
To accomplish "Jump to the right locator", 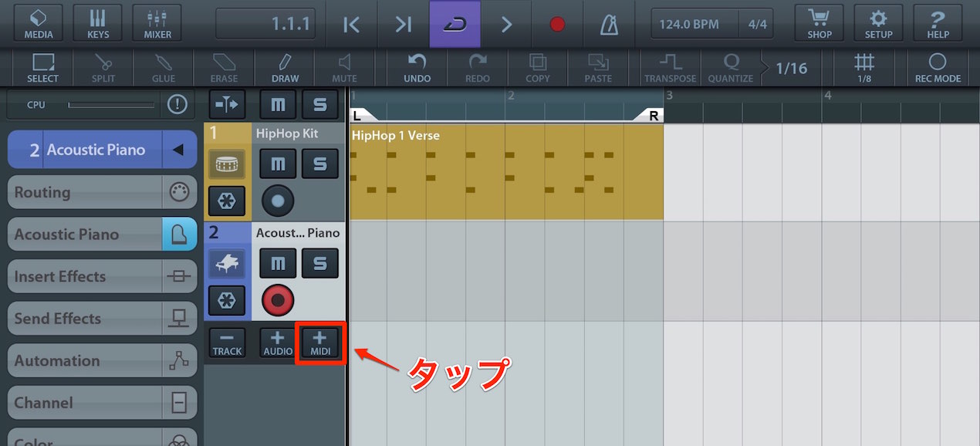I will [404, 24].
